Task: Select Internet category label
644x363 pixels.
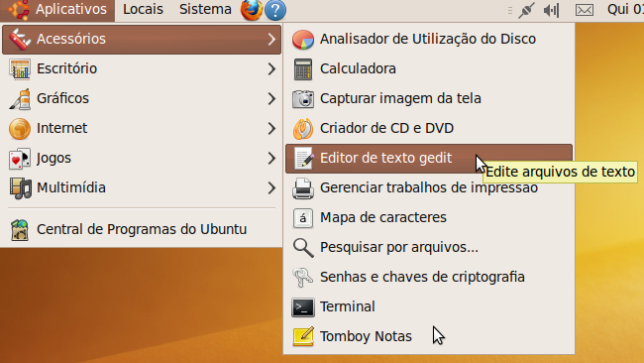Action: 62,128
